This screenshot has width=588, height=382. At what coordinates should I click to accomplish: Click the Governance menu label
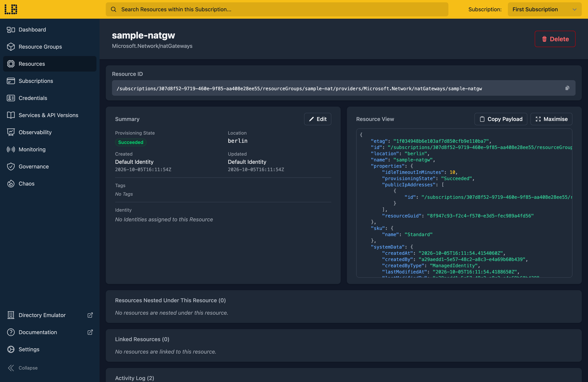(34, 166)
